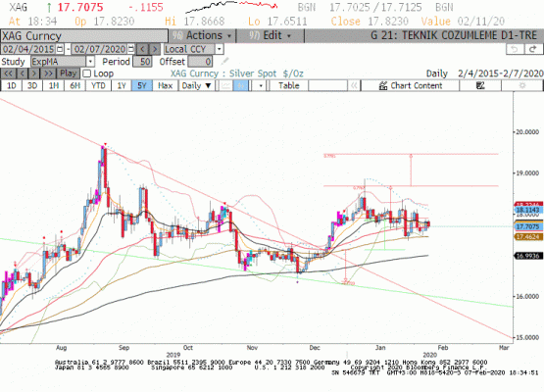Open the end date calendar picker icon
Viewport: 544px width, 392px height.
point(131,49)
